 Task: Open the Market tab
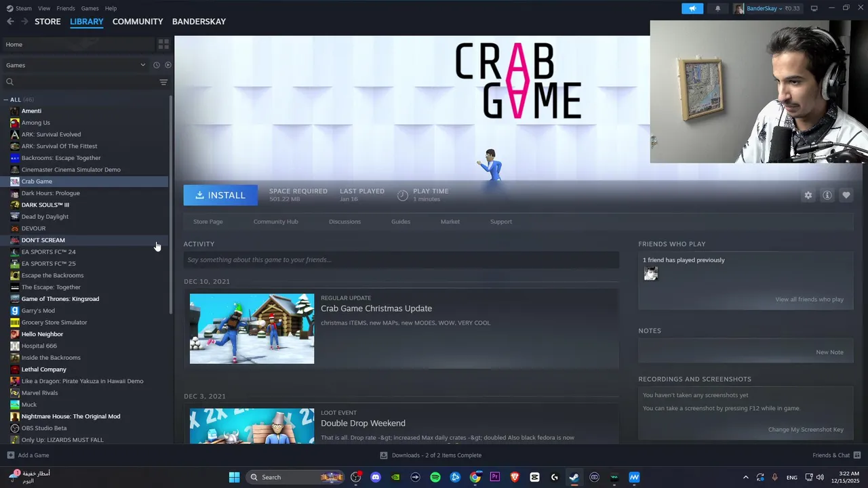point(450,222)
